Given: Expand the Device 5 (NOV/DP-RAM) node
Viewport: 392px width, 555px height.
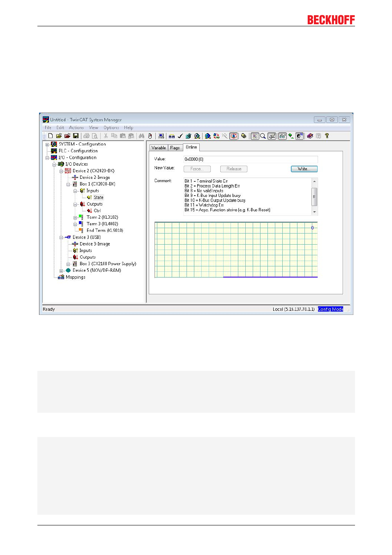Looking at the screenshot, I should [61, 271].
